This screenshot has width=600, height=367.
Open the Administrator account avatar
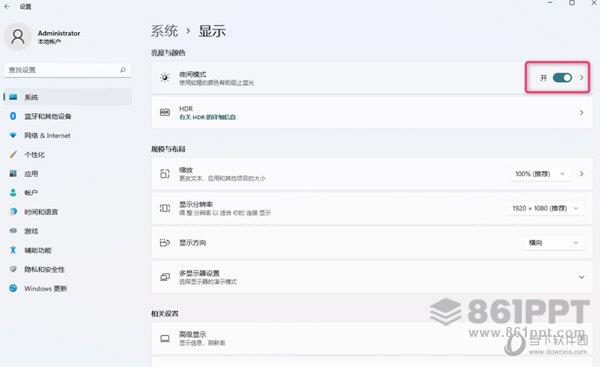[x=18, y=37]
